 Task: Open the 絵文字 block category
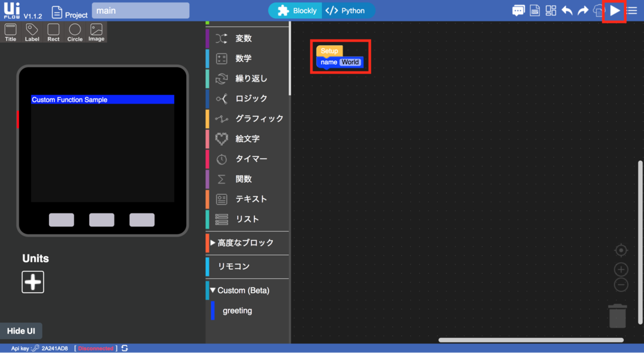pyautogui.click(x=248, y=139)
